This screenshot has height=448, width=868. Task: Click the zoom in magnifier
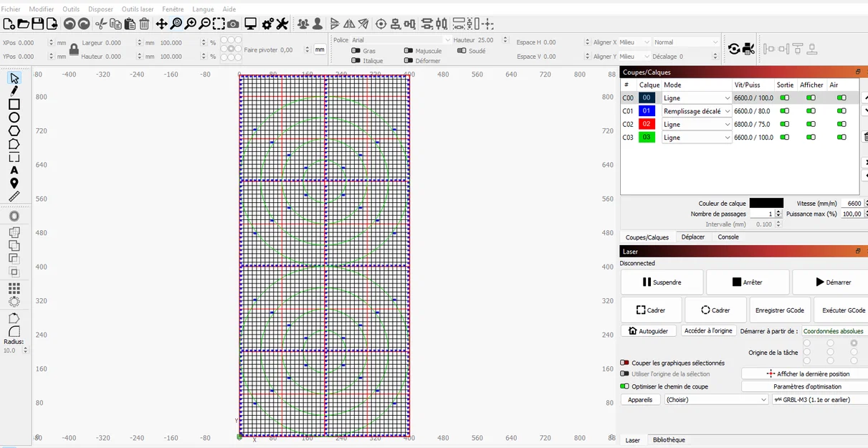pyautogui.click(x=190, y=24)
